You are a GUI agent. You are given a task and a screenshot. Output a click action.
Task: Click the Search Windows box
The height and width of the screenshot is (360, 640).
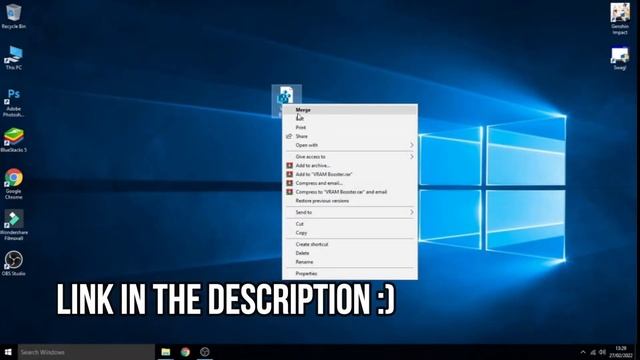click(86, 352)
